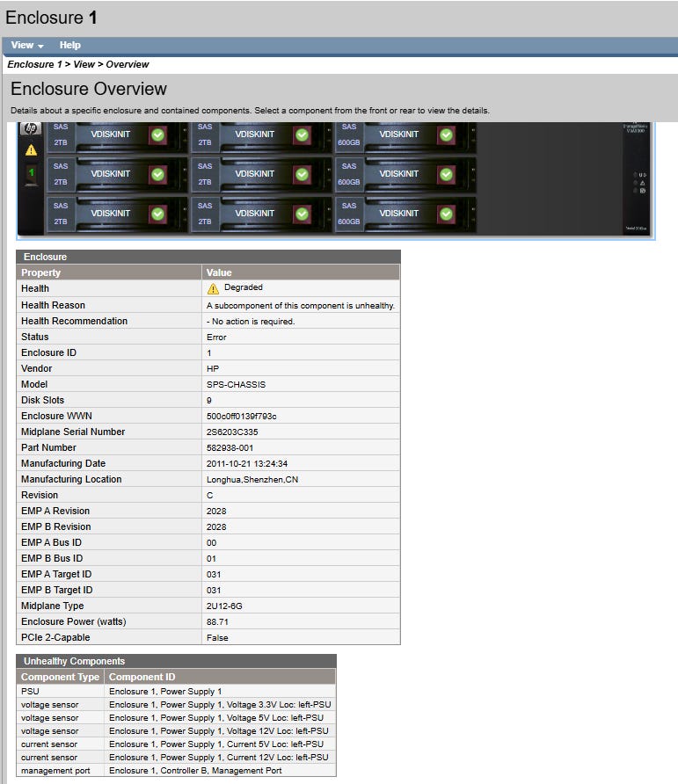The width and height of the screenshot is (678, 784).
Task: Select the Voltage 5V Loc: left-PSU row
Action: (x=176, y=718)
